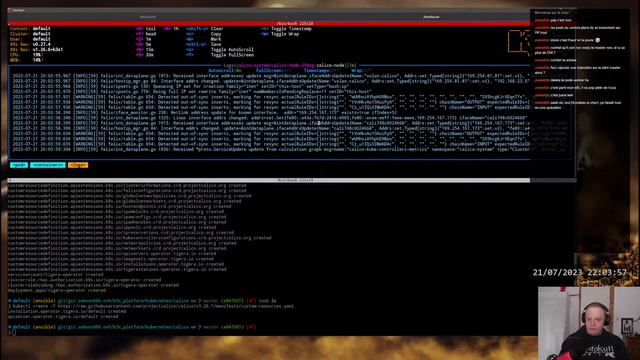The width and height of the screenshot is (640, 360).
Task: Click 'apiserver.operator.tigera.io/default created' line
Action: tap(63, 316)
